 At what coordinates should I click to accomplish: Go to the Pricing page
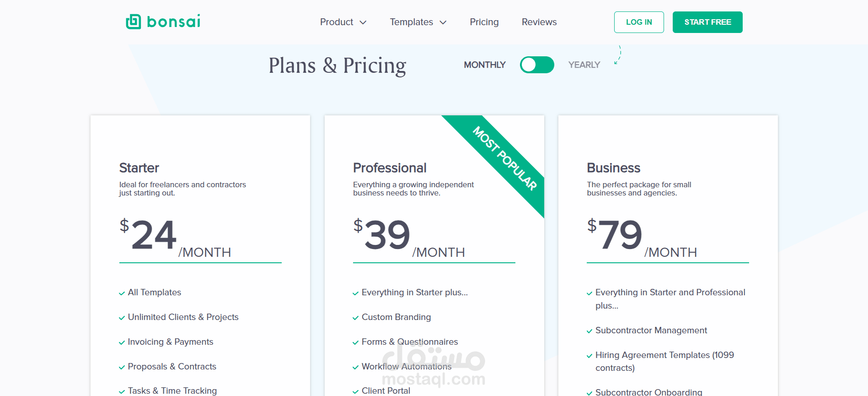pos(484,22)
